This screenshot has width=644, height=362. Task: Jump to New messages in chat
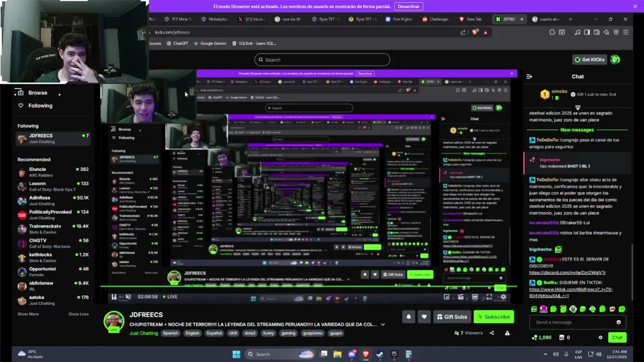(577, 130)
